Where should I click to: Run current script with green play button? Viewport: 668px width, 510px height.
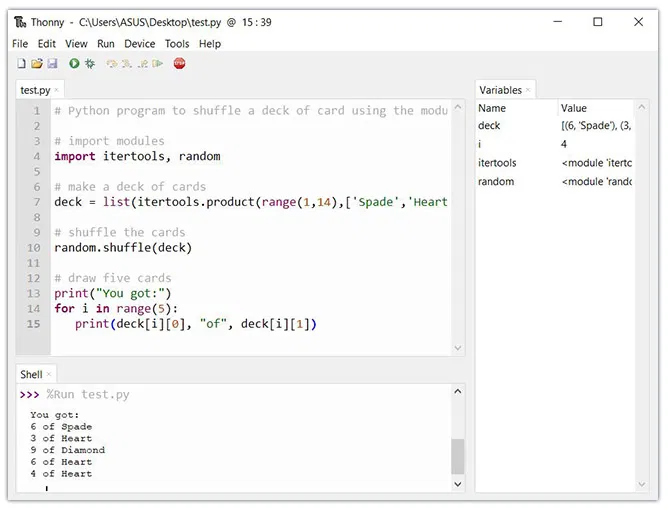coord(74,64)
